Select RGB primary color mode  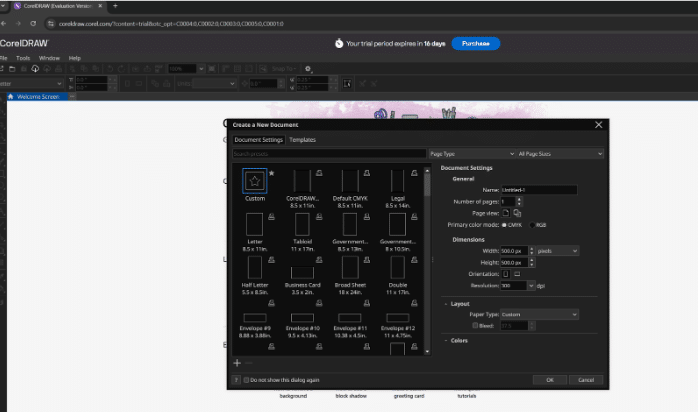click(x=532, y=225)
